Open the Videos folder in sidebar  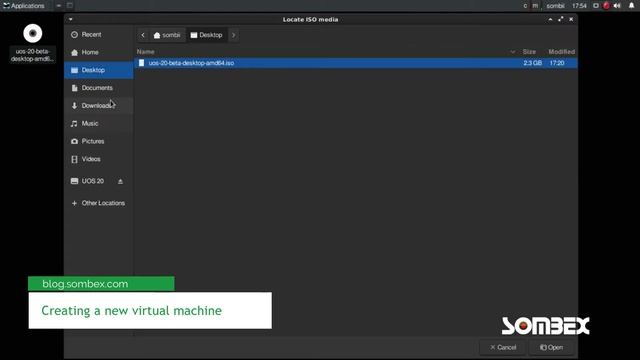98,159
